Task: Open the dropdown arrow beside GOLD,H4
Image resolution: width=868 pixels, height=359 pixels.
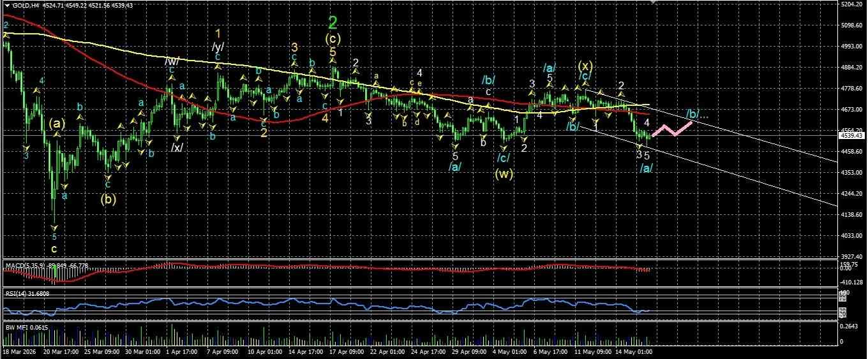Action: coord(7,6)
